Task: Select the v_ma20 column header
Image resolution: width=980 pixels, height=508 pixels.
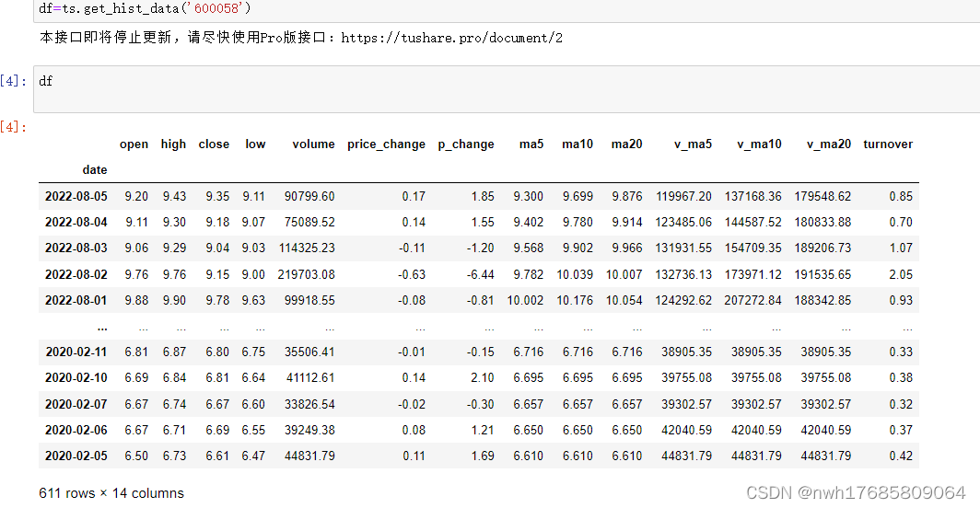Action: 828,144
